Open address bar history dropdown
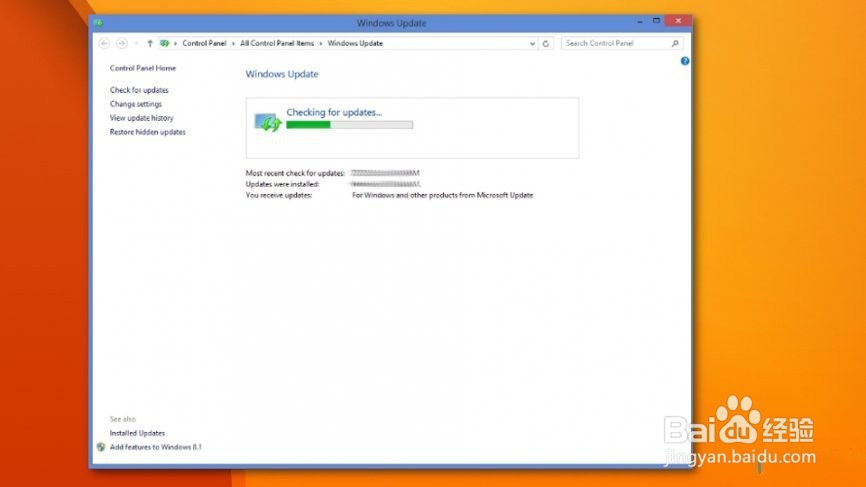Viewport: 866px width, 487px height. point(532,44)
